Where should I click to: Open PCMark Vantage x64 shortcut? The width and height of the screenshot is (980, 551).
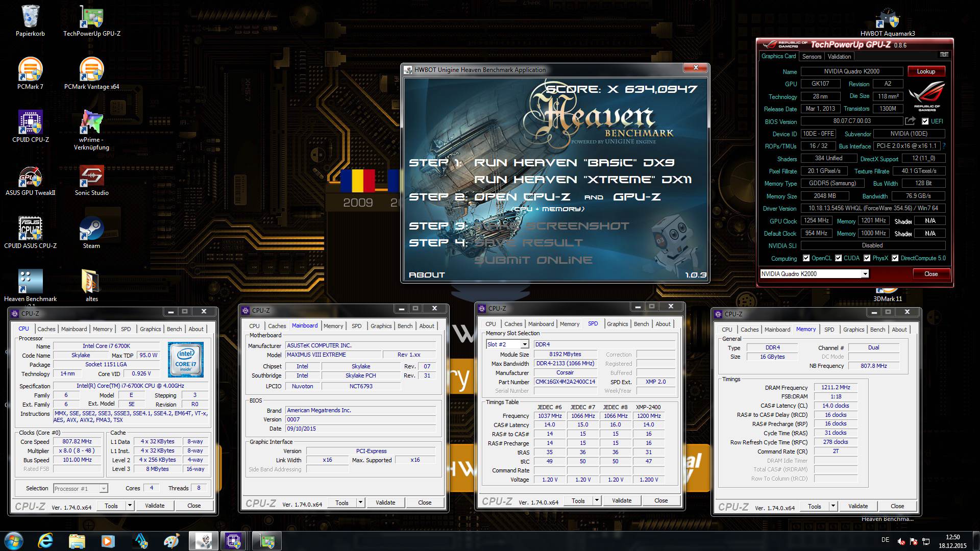click(92, 73)
